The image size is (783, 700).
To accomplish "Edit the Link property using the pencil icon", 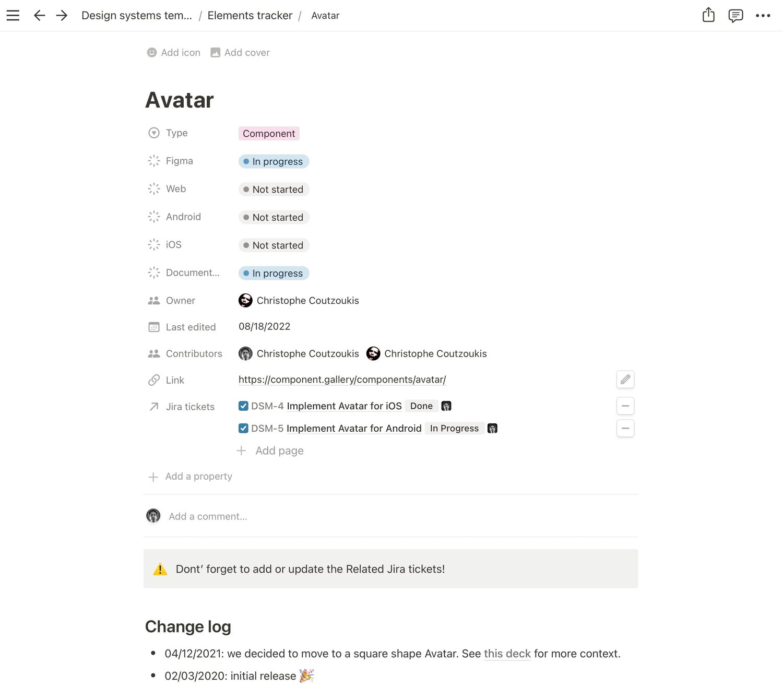I will (x=625, y=379).
